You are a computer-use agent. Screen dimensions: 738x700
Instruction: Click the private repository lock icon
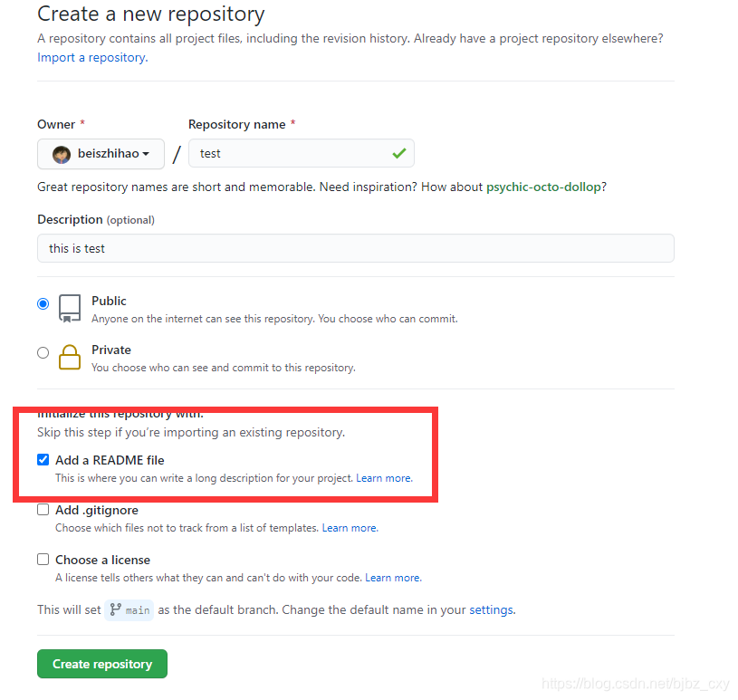coord(70,358)
